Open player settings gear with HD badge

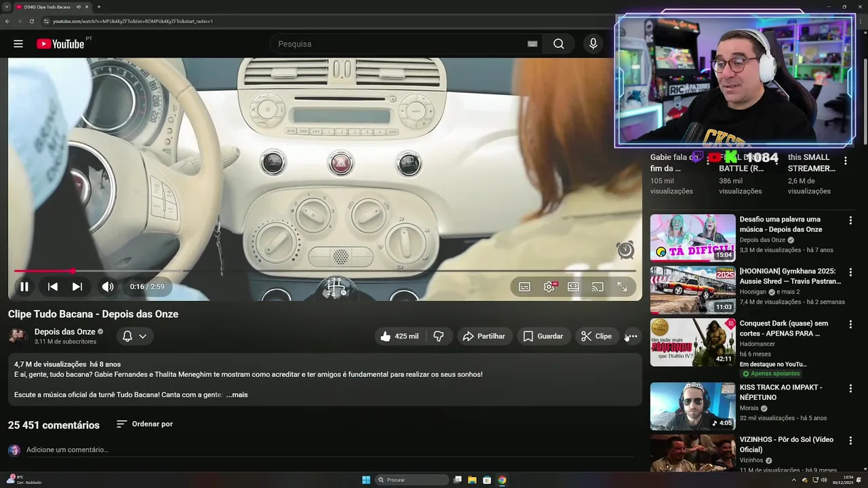point(549,287)
